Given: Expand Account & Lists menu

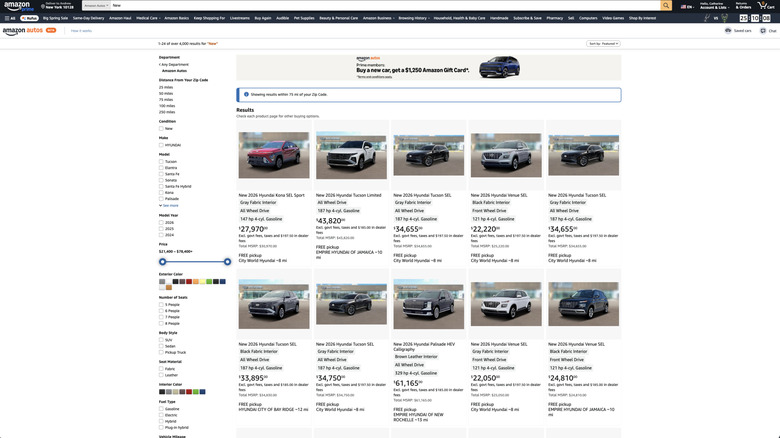Looking at the screenshot, I should 713,6.
